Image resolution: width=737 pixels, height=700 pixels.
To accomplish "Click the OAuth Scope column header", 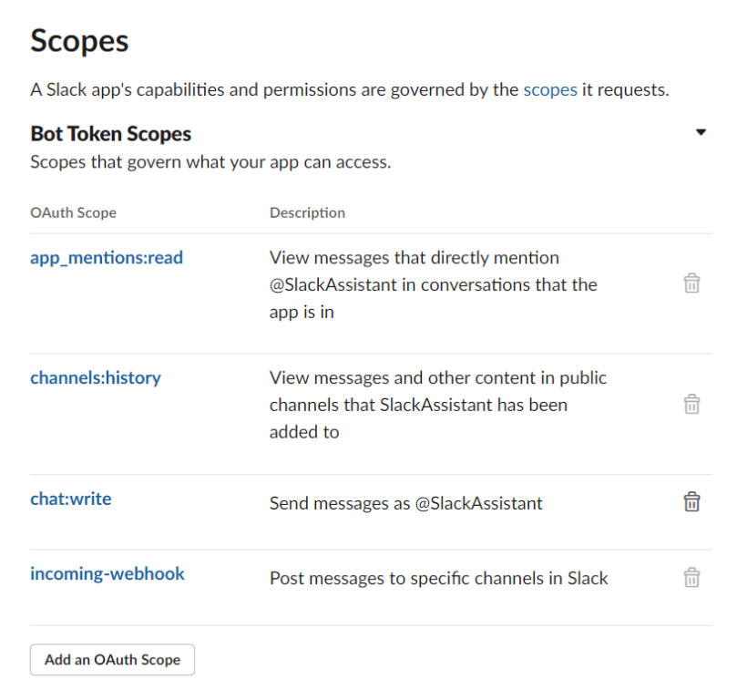I will pyautogui.click(x=74, y=212).
